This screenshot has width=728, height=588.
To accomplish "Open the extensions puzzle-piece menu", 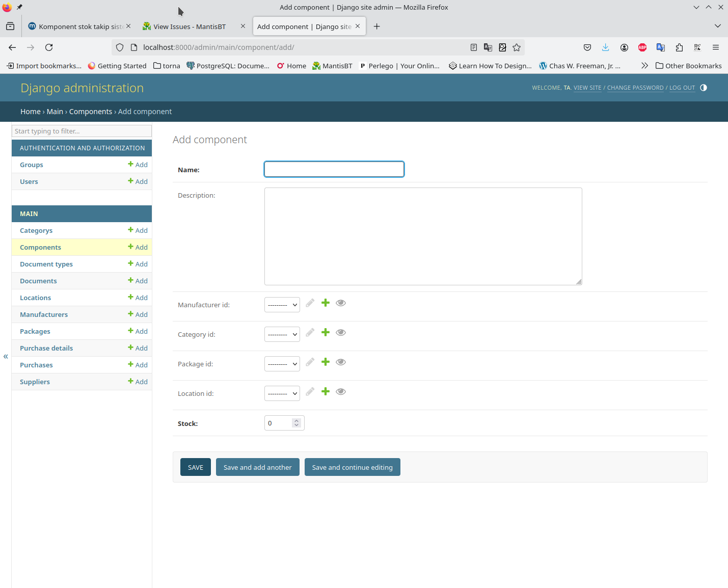I will (x=679, y=47).
